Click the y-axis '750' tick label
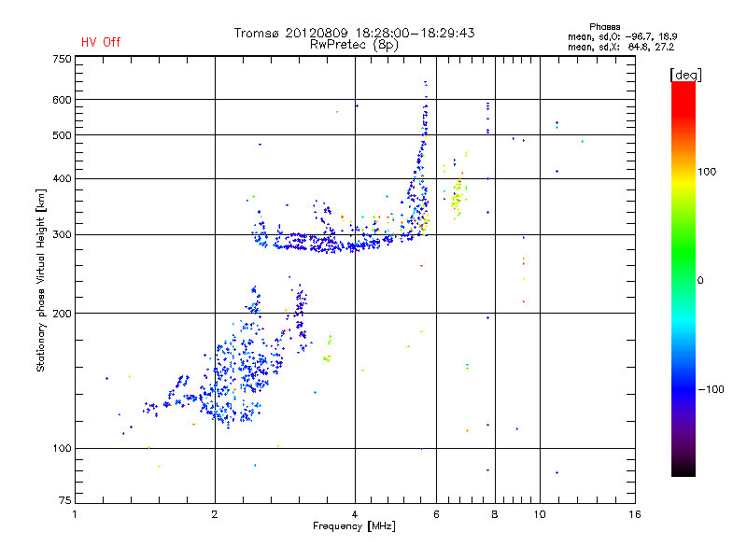747x560 pixels. pos(62,59)
